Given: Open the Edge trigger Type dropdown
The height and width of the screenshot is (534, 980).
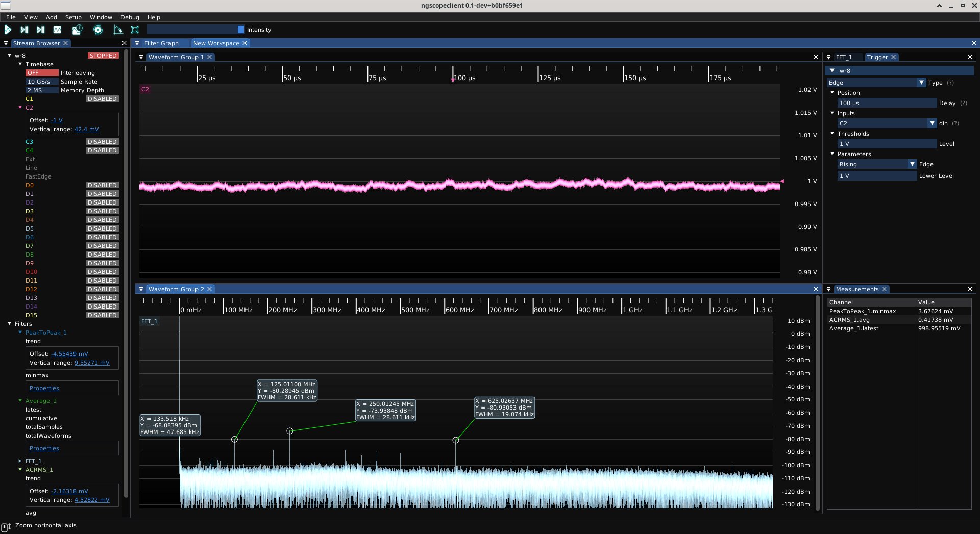Looking at the screenshot, I should [876, 83].
